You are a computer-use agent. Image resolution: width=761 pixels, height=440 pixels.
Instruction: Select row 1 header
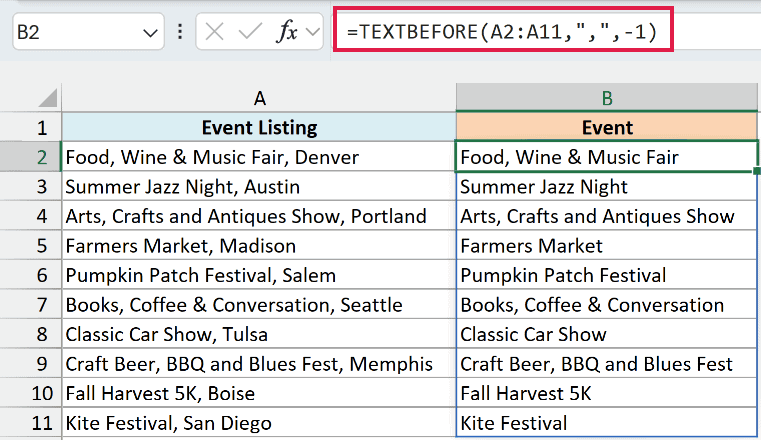click(31, 128)
